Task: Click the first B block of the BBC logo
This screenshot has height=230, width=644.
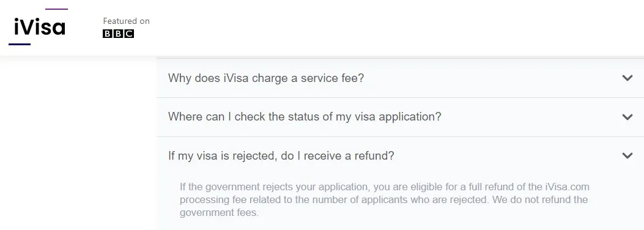Action: [107, 34]
